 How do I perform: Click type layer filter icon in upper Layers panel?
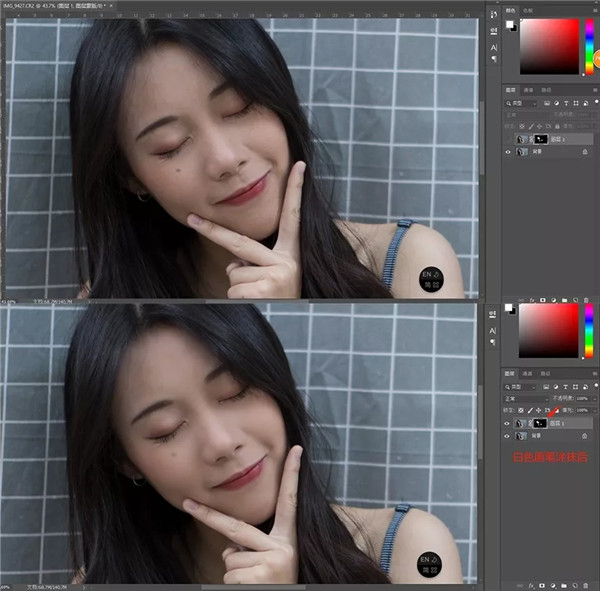click(x=566, y=103)
